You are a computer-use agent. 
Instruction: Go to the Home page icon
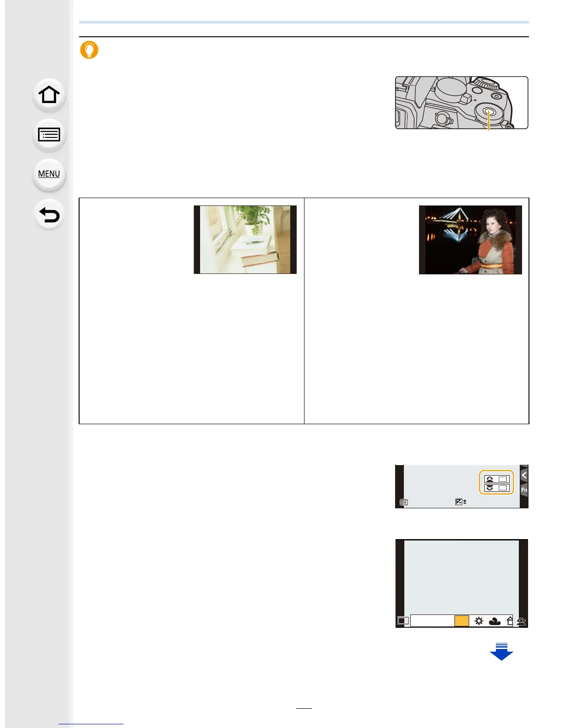pyautogui.click(x=49, y=95)
